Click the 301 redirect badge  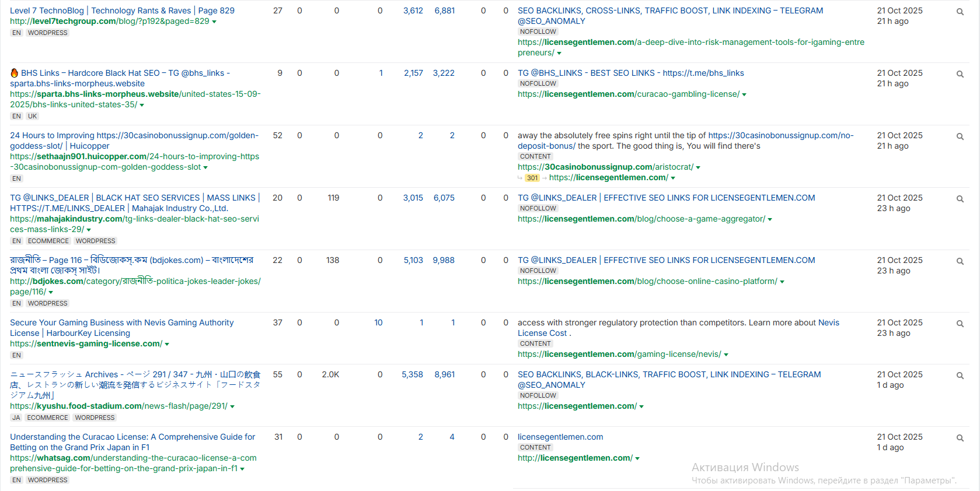[532, 178]
